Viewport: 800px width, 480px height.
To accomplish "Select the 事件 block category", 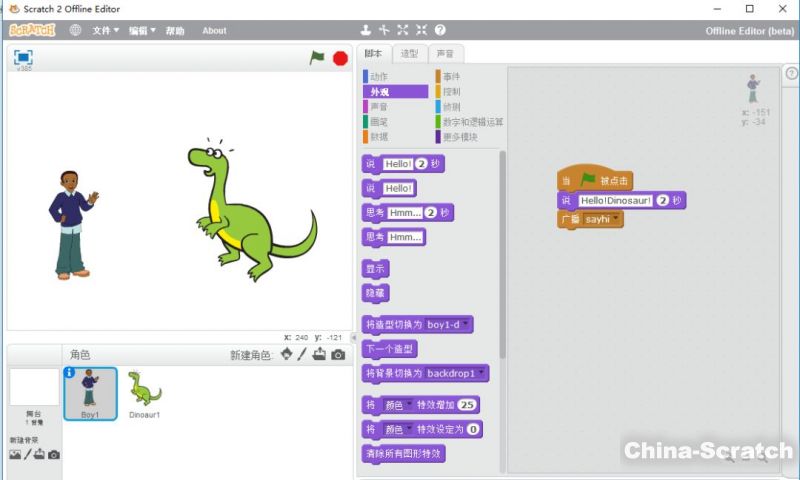I will click(452, 76).
